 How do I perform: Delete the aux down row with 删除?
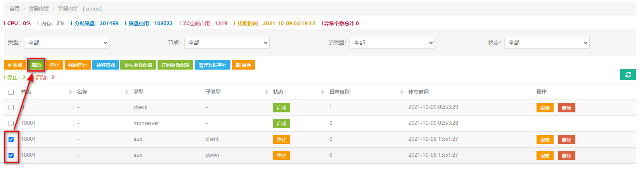[x=566, y=156]
